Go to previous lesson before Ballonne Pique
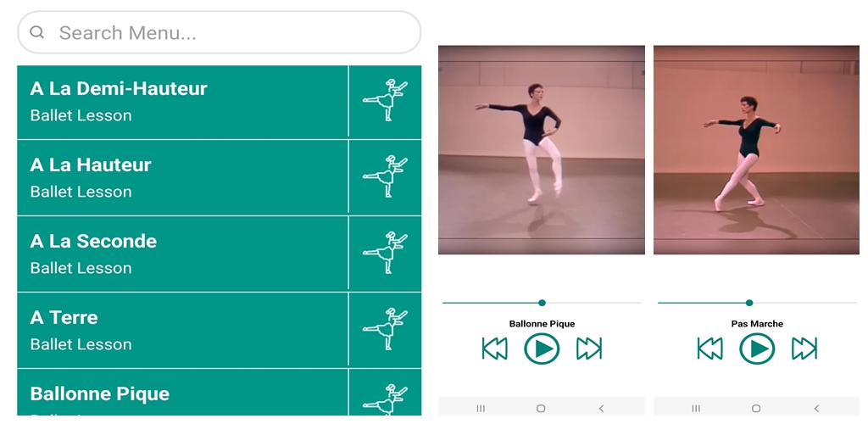868x424 pixels. point(495,349)
